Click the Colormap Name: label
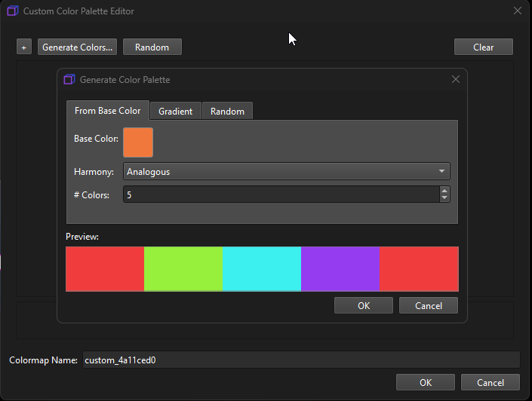Screen dimensions: 532x401 [44, 360]
